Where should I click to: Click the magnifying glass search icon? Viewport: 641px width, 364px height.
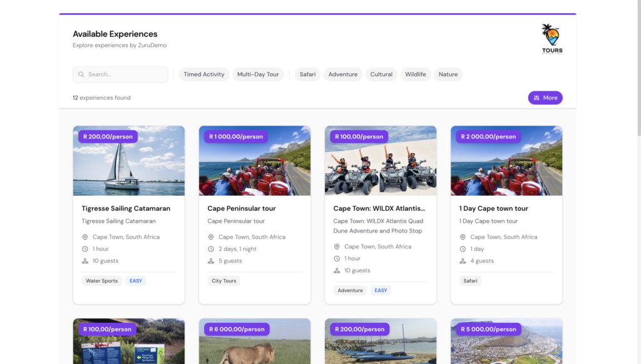pyautogui.click(x=81, y=74)
